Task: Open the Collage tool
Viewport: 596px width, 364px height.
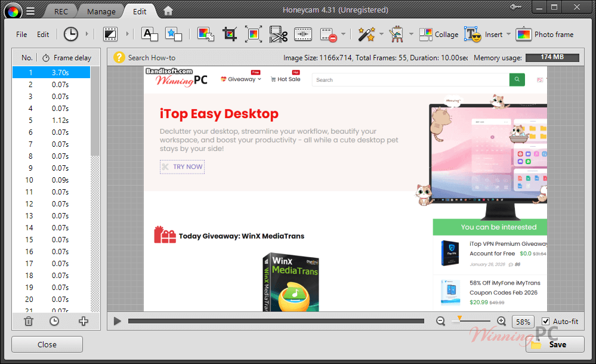Action: pyautogui.click(x=438, y=35)
